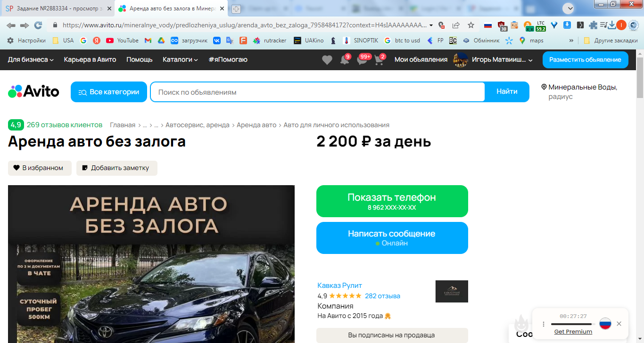Click 'Написать сообщение' button
This screenshot has width=644, height=343.
pyautogui.click(x=392, y=238)
